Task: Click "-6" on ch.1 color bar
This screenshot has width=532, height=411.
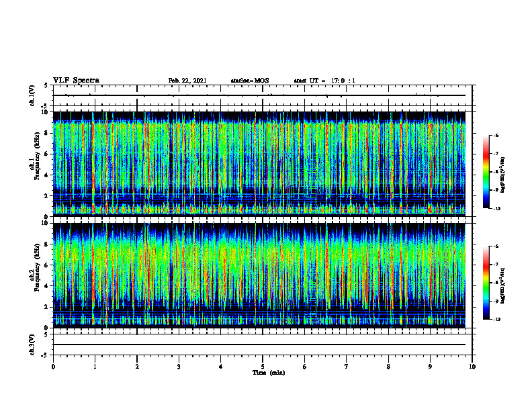Action: click(x=496, y=136)
